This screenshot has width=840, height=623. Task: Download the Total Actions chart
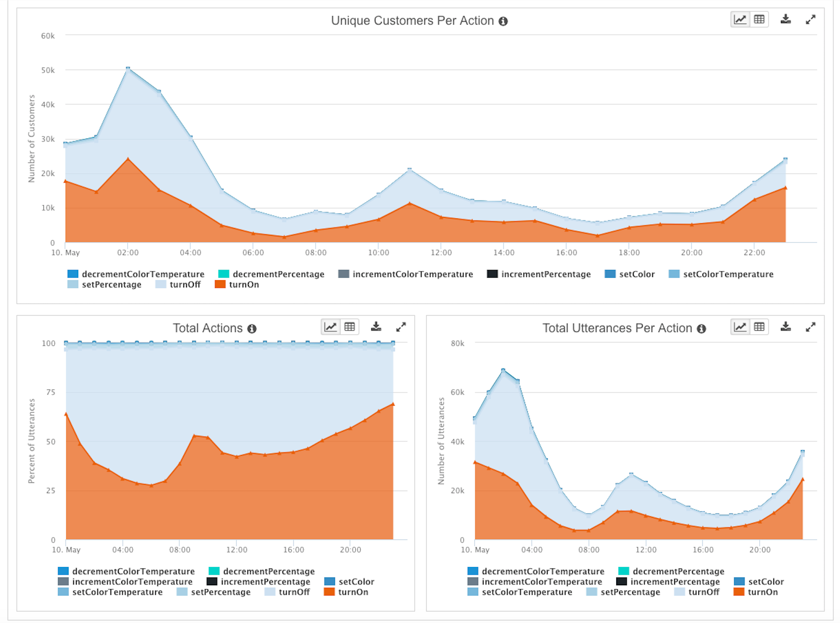coord(376,327)
